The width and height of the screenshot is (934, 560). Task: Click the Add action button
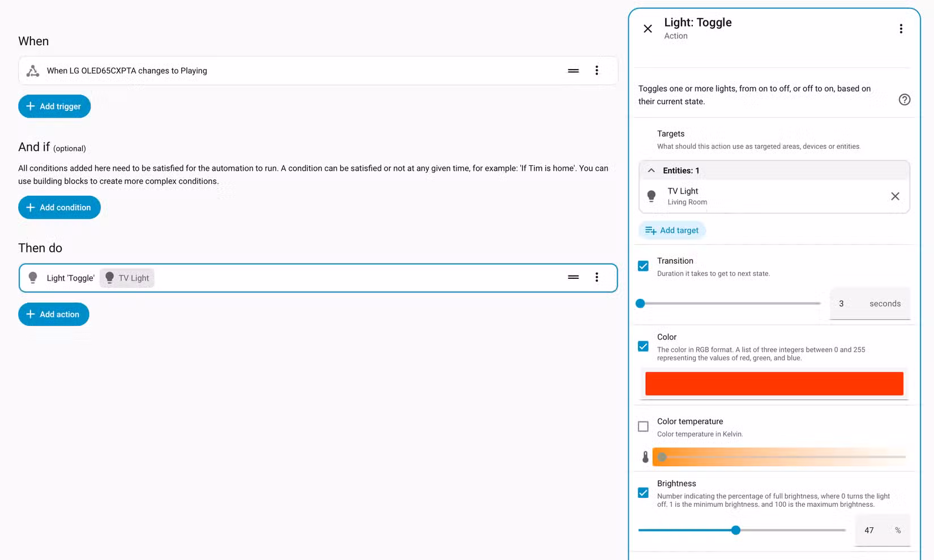(53, 314)
